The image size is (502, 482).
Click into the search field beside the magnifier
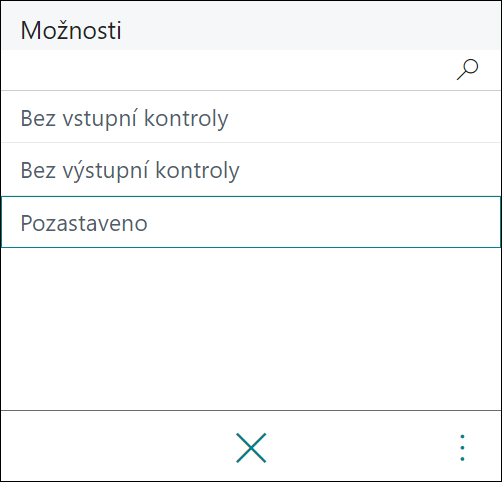(227, 70)
